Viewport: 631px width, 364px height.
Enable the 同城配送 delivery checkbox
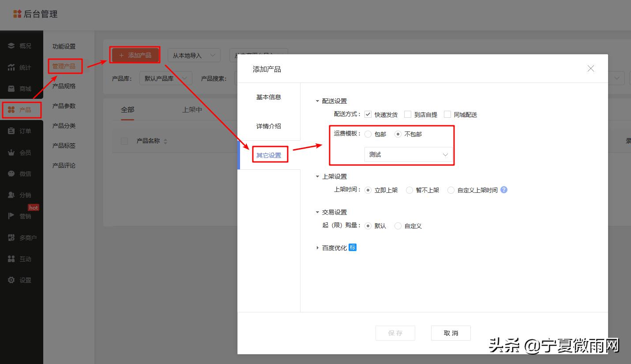click(447, 114)
